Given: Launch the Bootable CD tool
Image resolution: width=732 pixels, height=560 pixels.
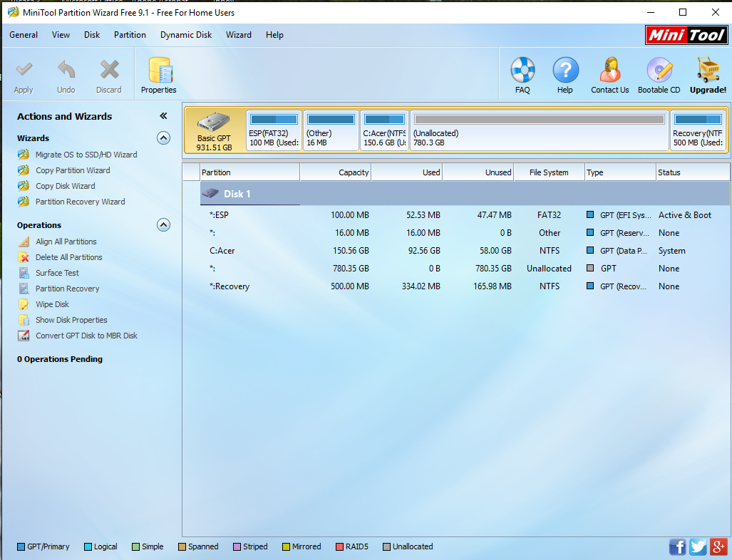Looking at the screenshot, I should pyautogui.click(x=659, y=75).
